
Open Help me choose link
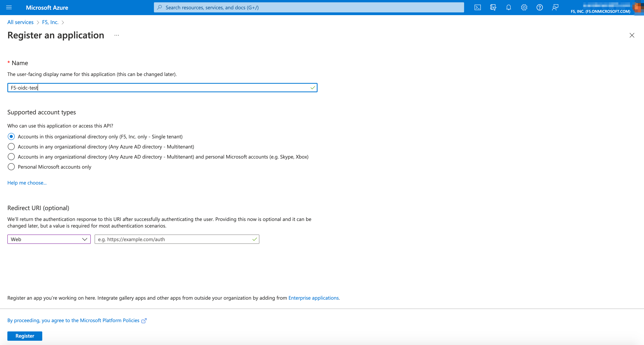point(27,183)
